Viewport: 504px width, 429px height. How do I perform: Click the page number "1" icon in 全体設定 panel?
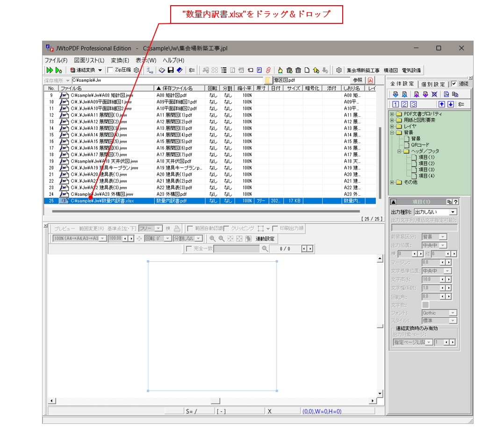click(x=396, y=104)
